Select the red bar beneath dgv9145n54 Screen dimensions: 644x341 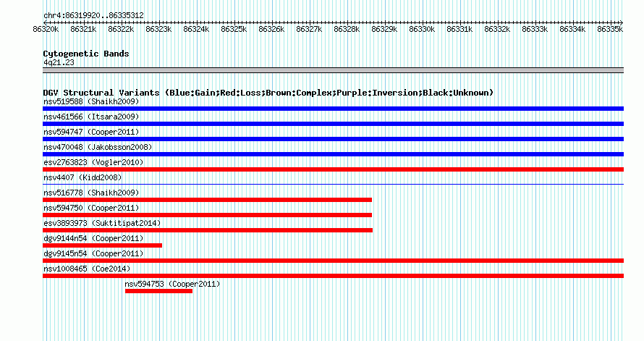(x=333, y=261)
